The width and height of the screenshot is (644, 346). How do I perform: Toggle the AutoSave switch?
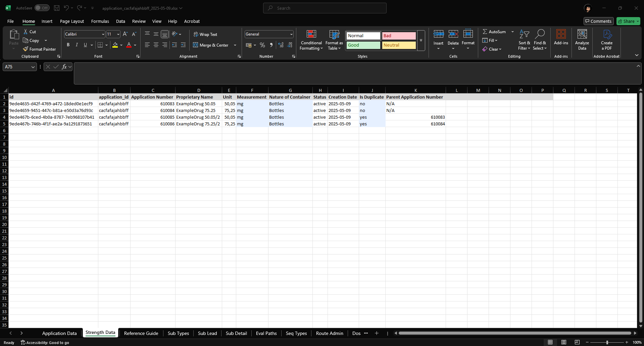pyautogui.click(x=42, y=8)
